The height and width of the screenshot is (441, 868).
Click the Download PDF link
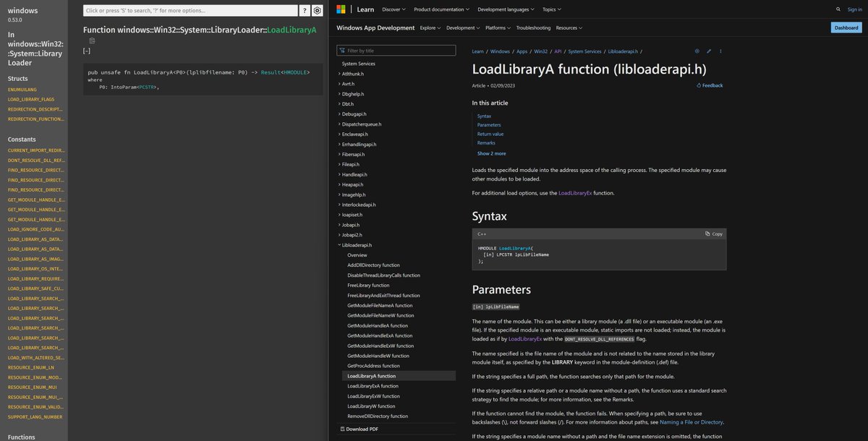(359, 429)
